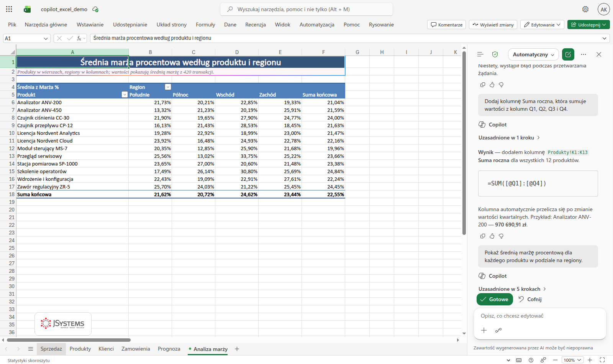Close the Copilot pane
613x364 pixels.
coord(599,54)
